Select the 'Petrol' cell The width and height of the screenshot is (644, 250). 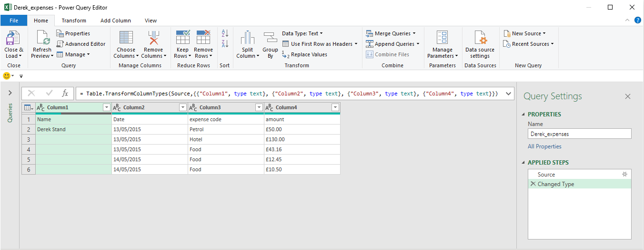226,129
